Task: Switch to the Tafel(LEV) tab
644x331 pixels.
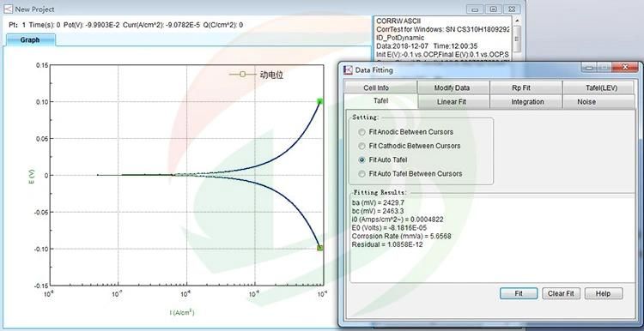Action: coord(598,87)
